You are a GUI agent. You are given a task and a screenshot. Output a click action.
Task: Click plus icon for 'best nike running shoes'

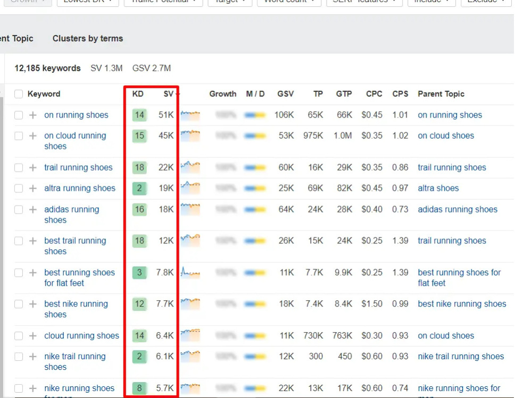[32, 304]
